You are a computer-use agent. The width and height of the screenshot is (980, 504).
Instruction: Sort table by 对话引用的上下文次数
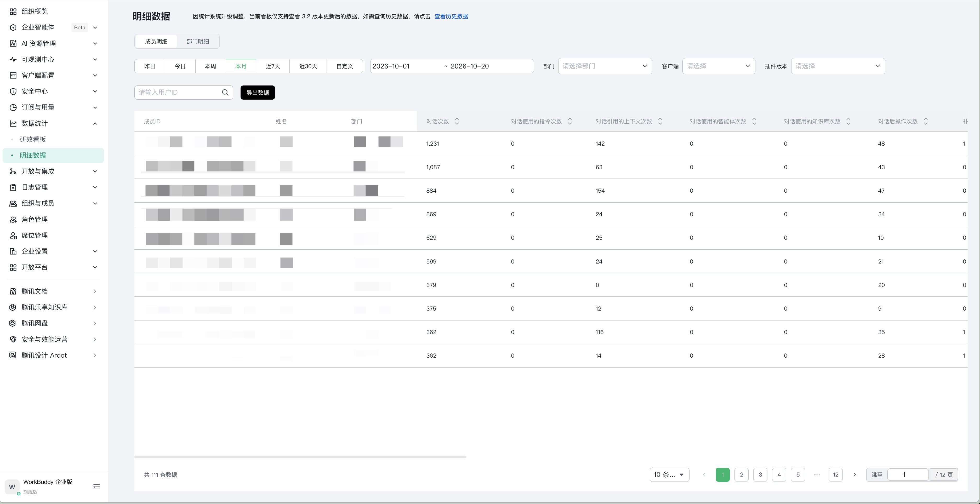pyautogui.click(x=660, y=121)
